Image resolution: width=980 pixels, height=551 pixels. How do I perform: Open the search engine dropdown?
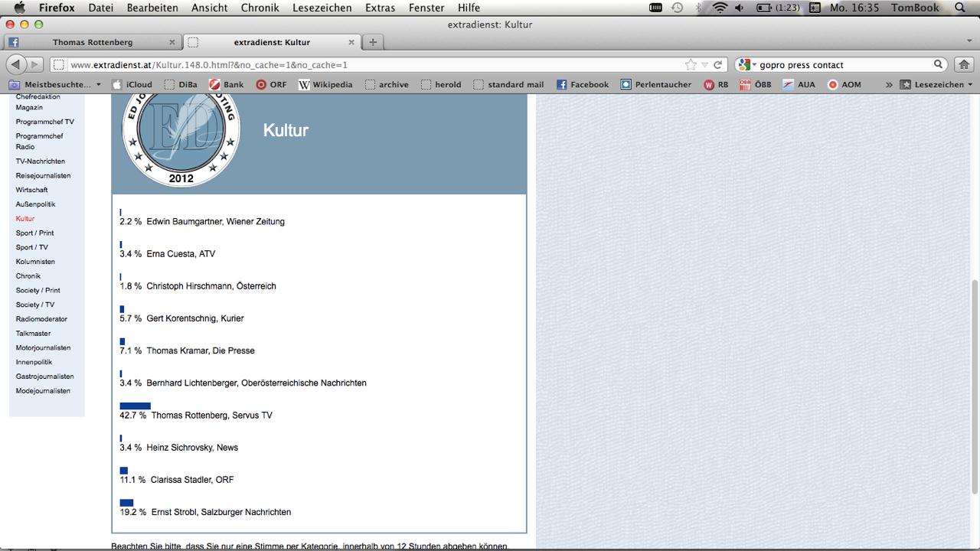pos(747,65)
